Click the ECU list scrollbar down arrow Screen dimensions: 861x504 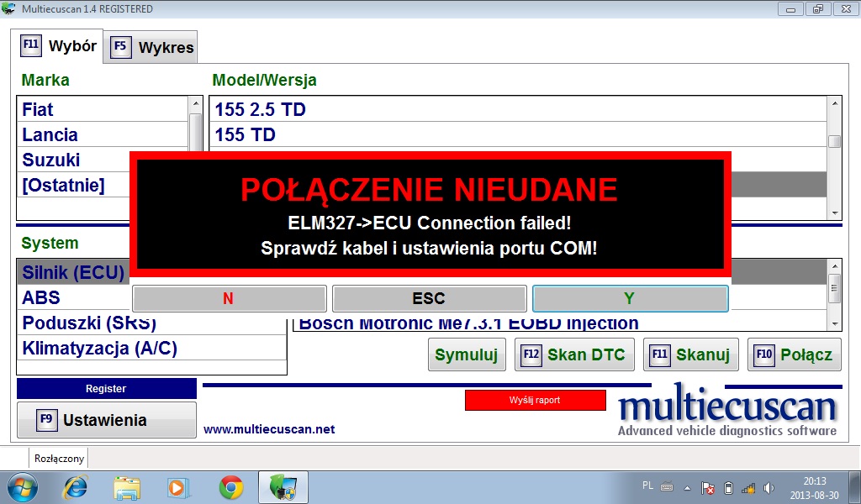coord(835,324)
